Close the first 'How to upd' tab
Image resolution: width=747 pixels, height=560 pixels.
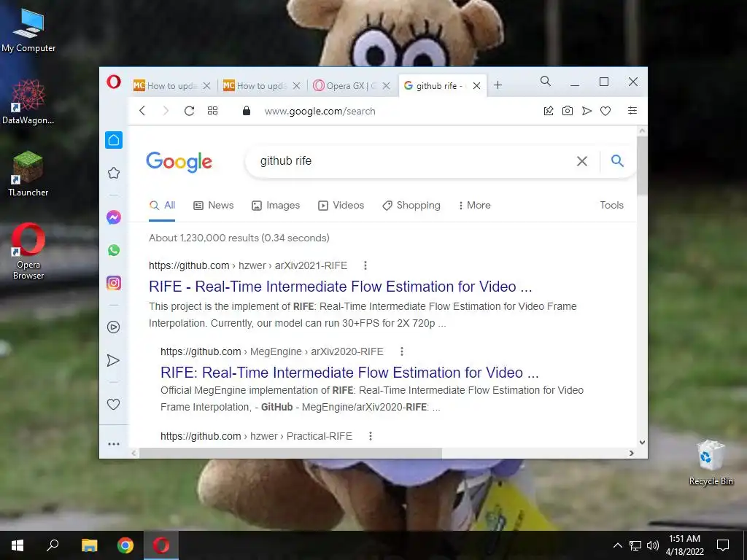206,86
